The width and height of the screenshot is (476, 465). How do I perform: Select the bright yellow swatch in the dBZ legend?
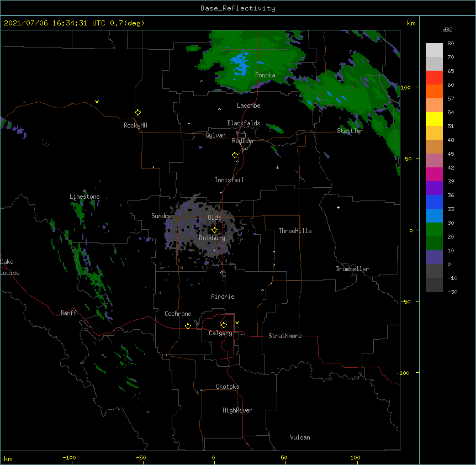pos(434,119)
